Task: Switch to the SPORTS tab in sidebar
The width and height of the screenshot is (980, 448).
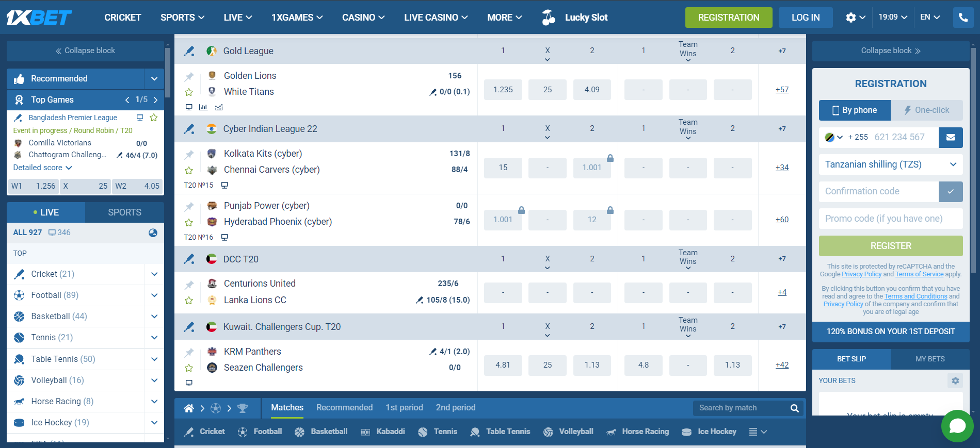Action: pos(124,212)
